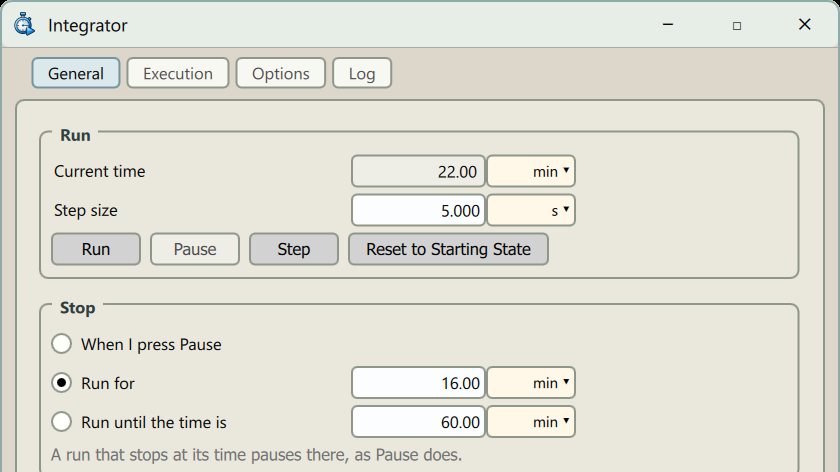Click the Current time label text

(x=100, y=171)
